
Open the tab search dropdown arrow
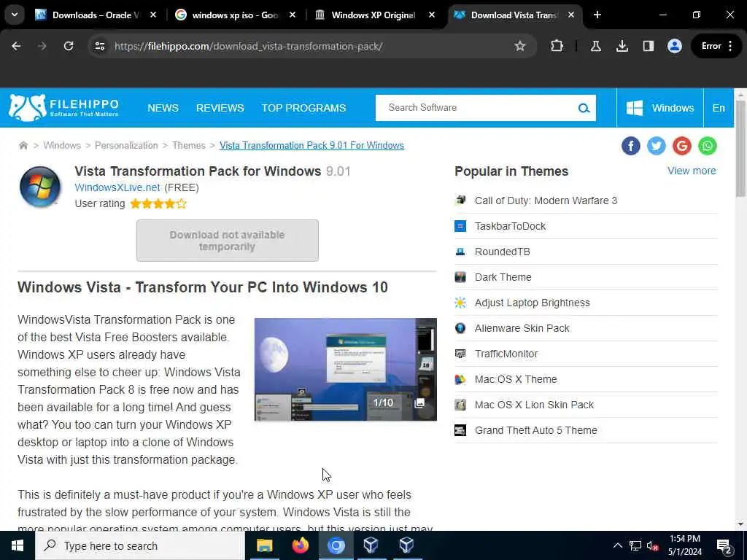coord(15,15)
